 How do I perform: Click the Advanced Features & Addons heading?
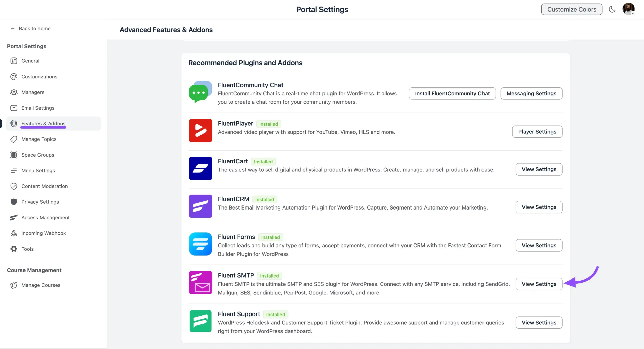[166, 30]
